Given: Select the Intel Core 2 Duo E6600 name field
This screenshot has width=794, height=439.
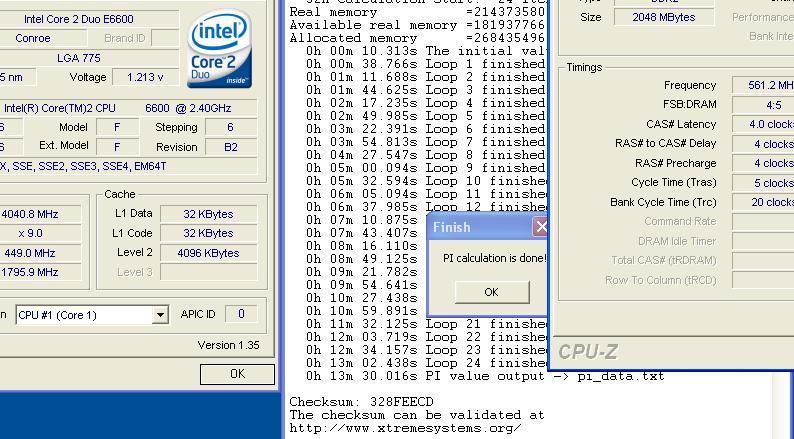Looking at the screenshot, I should point(89,19).
